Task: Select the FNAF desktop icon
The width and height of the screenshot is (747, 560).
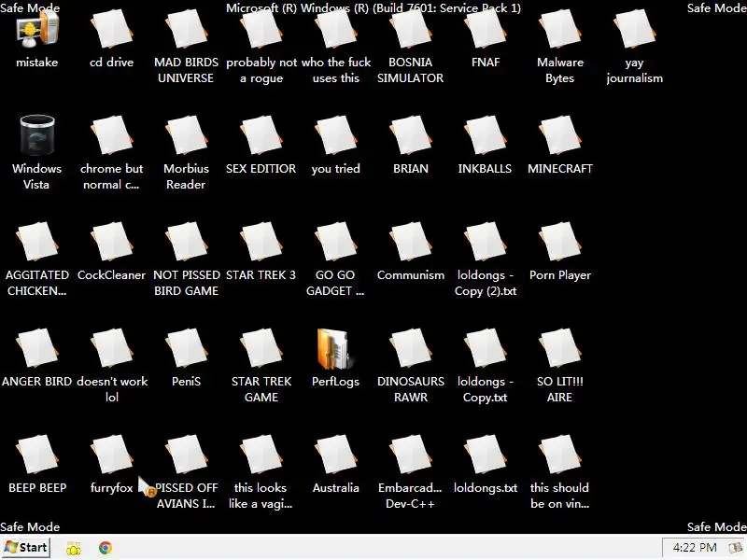Action: click(486, 31)
